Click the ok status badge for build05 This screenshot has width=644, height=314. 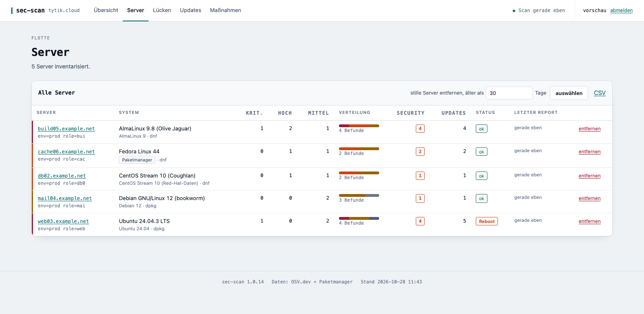click(481, 129)
